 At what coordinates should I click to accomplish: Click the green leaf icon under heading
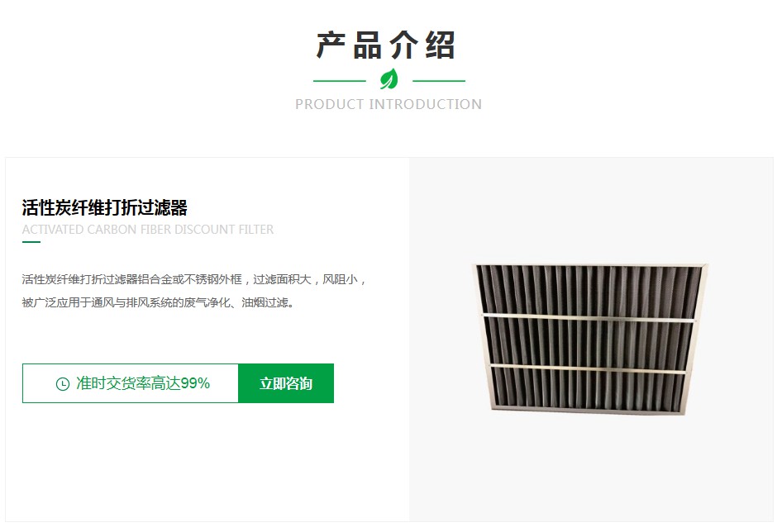[x=389, y=79]
